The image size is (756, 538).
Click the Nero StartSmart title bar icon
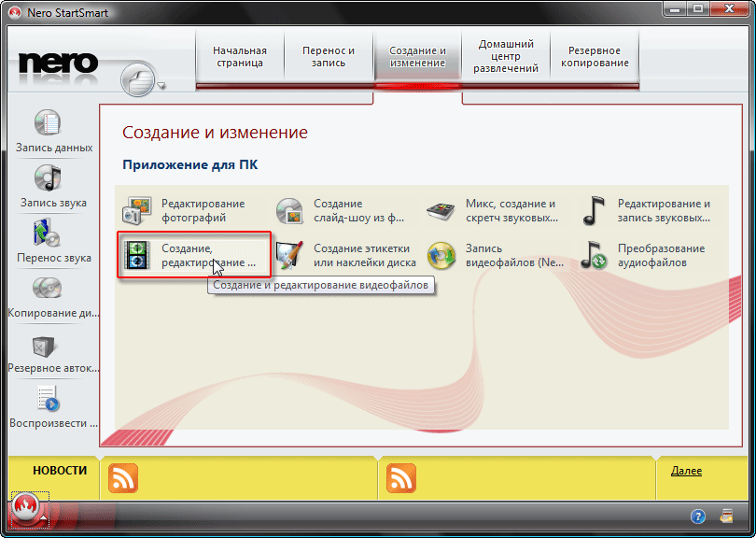15,12
